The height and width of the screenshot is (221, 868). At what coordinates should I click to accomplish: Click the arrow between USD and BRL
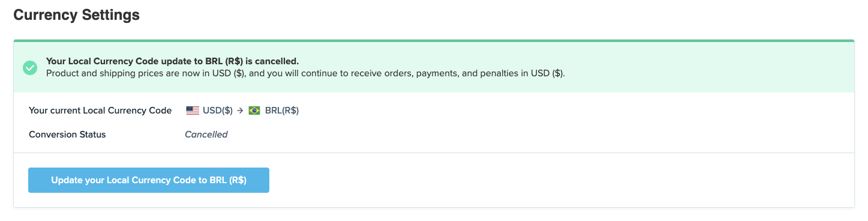click(x=240, y=110)
